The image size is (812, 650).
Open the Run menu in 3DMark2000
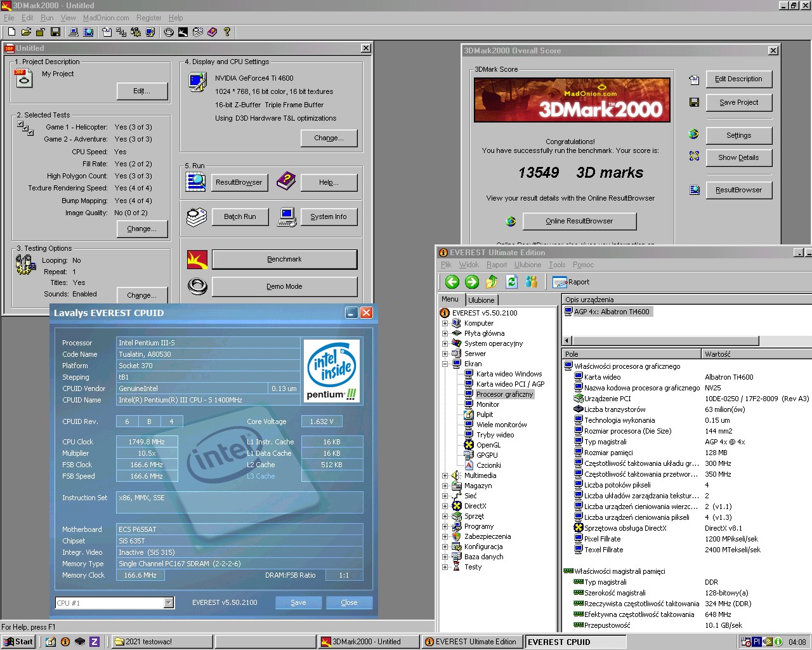(x=47, y=18)
